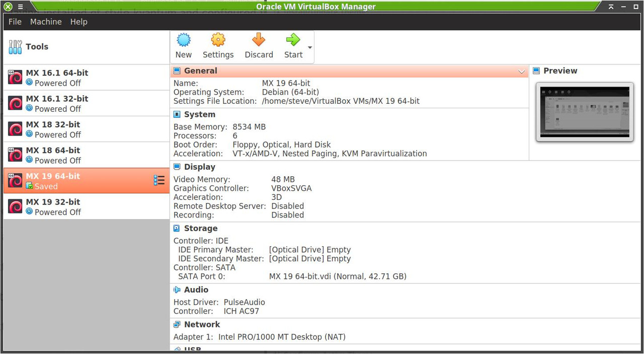The height and width of the screenshot is (354, 644).
Task: Click the MX 19 32-bit VM icon
Action: [x=15, y=206]
